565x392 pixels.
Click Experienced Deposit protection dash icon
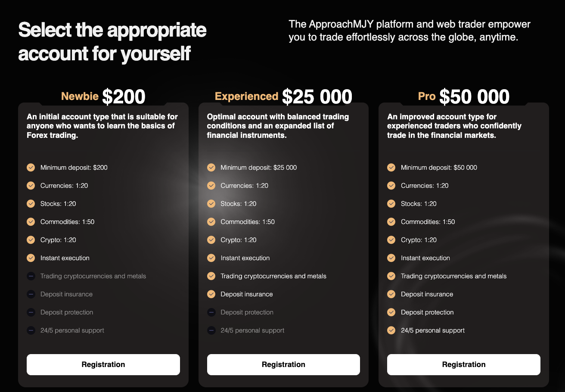pyautogui.click(x=211, y=312)
